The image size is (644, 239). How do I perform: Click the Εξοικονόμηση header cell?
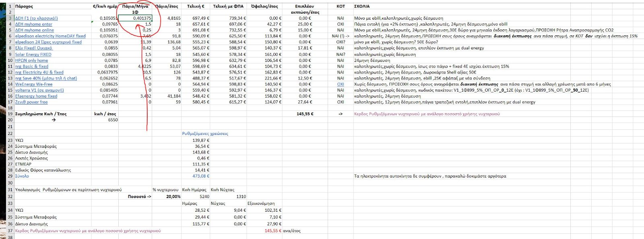coord(264,204)
